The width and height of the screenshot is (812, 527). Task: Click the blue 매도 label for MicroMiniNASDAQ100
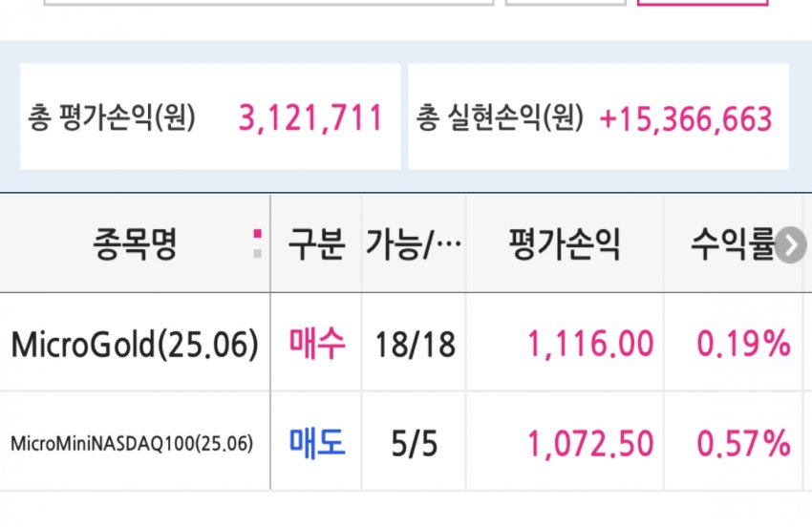[x=316, y=444]
